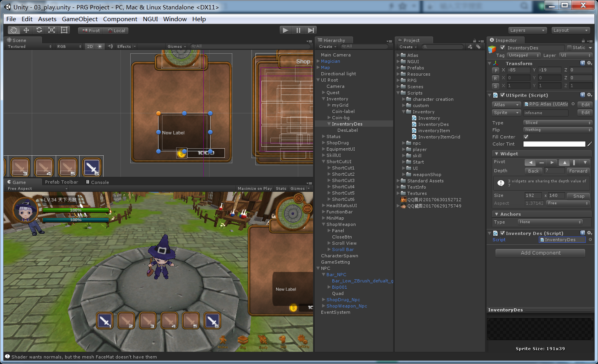Toggle the Fill Center checkbox

tap(526, 137)
